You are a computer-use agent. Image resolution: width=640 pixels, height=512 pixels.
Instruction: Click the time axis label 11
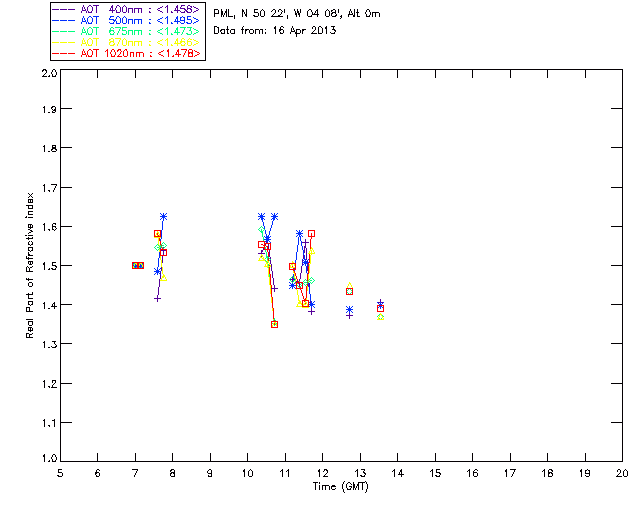285,473
